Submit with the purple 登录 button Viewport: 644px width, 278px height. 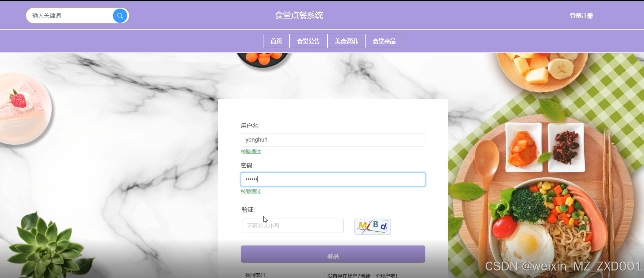pos(333,254)
